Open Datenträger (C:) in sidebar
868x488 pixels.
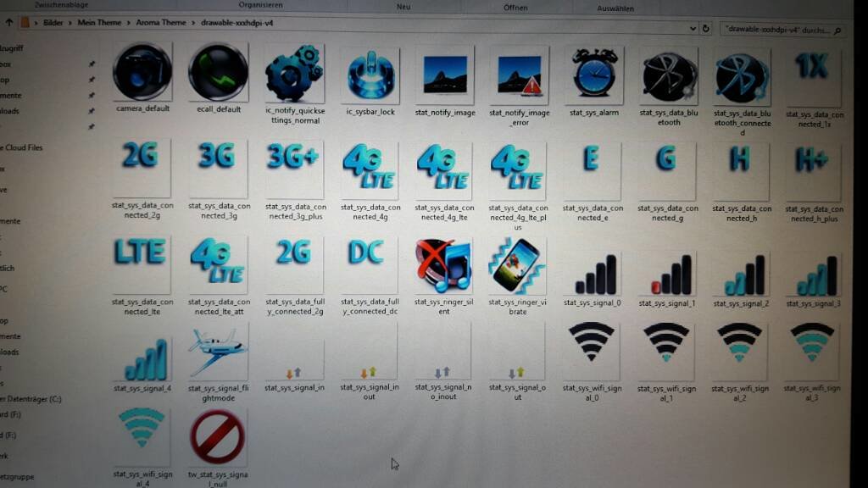pyautogui.click(x=31, y=399)
